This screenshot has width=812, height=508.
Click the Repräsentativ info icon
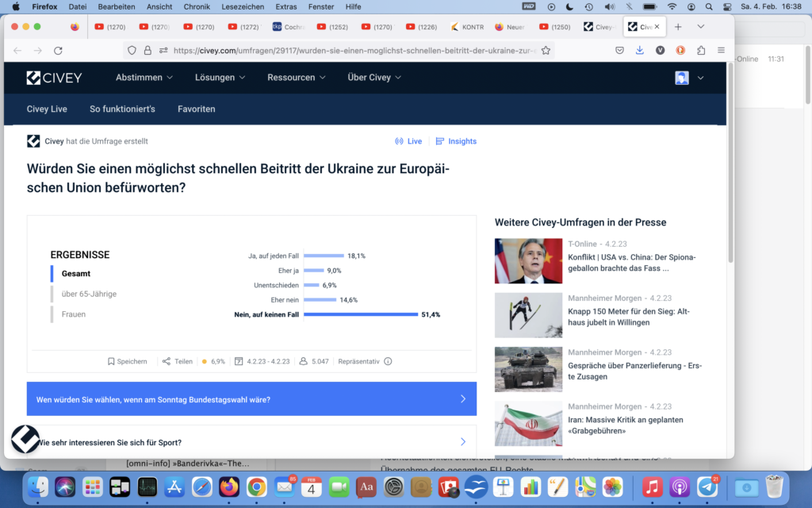pyautogui.click(x=388, y=361)
